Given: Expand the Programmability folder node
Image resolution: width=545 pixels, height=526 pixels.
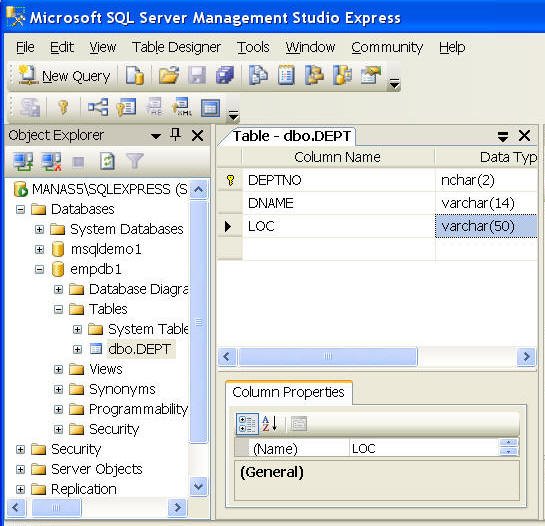Looking at the screenshot, I should coord(58,410).
